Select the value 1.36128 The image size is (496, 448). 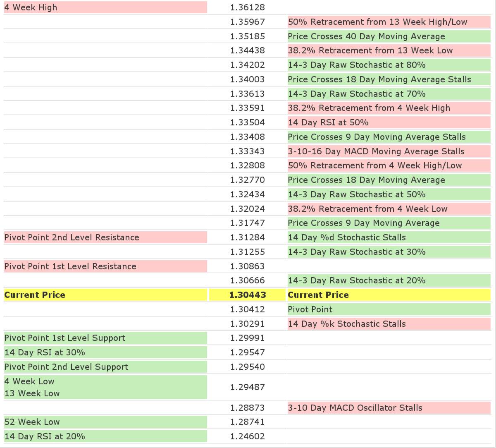[x=248, y=7]
